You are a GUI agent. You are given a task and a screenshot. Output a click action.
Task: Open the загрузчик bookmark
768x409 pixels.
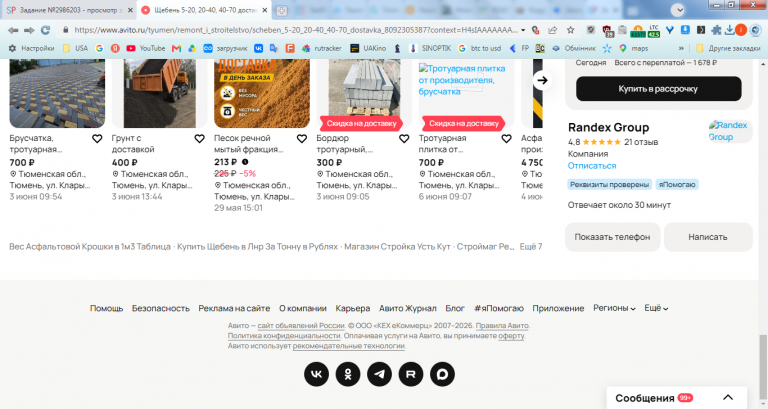click(x=225, y=48)
